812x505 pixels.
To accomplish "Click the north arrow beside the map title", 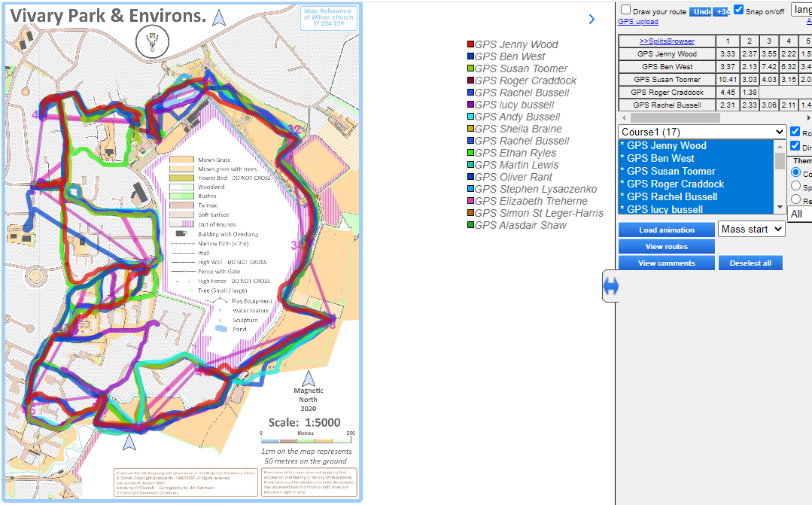I will click(219, 18).
